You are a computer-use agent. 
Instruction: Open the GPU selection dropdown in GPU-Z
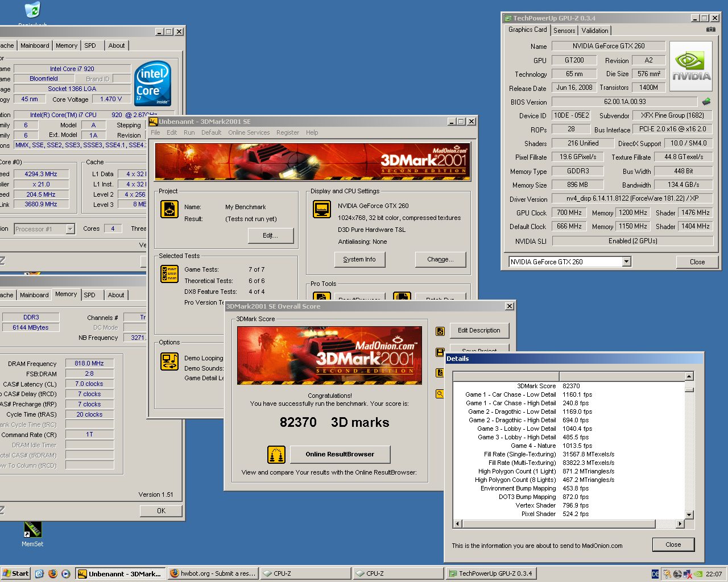click(626, 262)
